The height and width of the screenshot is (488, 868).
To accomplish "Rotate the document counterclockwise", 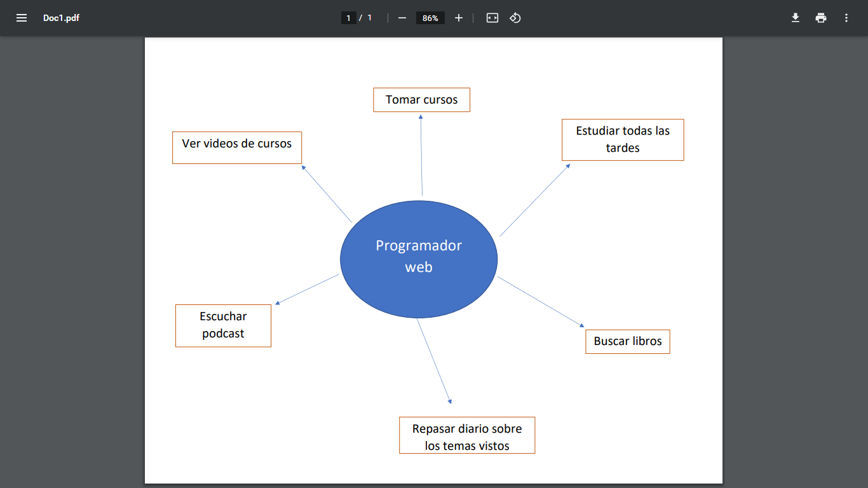I will pyautogui.click(x=515, y=18).
